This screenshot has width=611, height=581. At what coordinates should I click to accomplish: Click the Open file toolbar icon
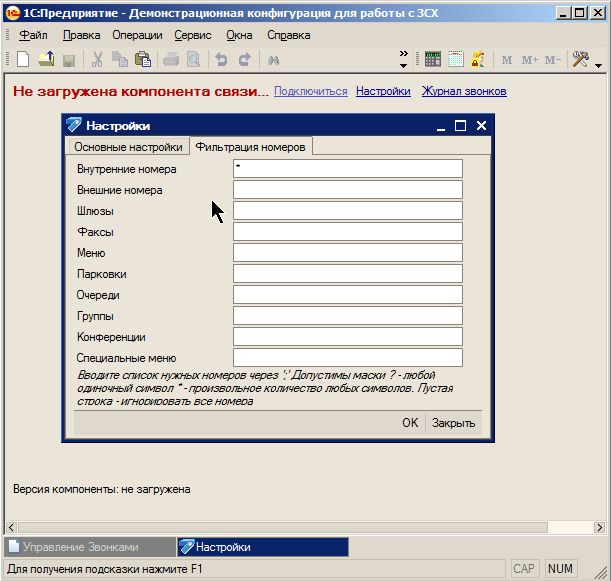point(46,60)
